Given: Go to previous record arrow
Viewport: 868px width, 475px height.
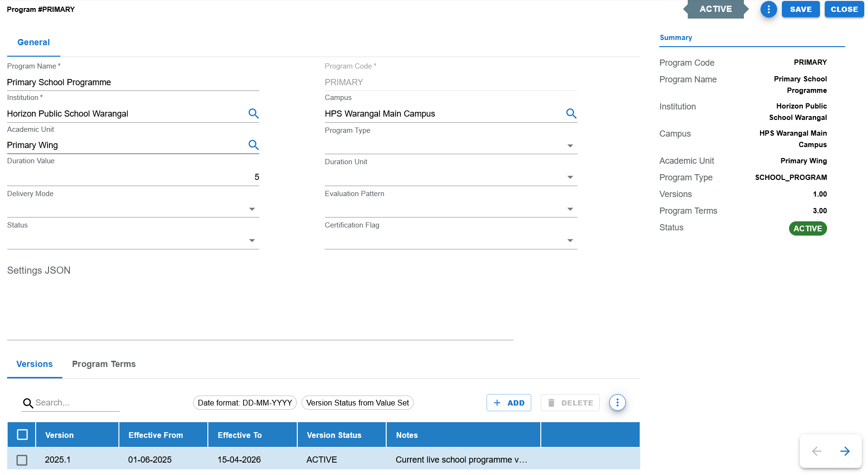Looking at the screenshot, I should point(817,451).
